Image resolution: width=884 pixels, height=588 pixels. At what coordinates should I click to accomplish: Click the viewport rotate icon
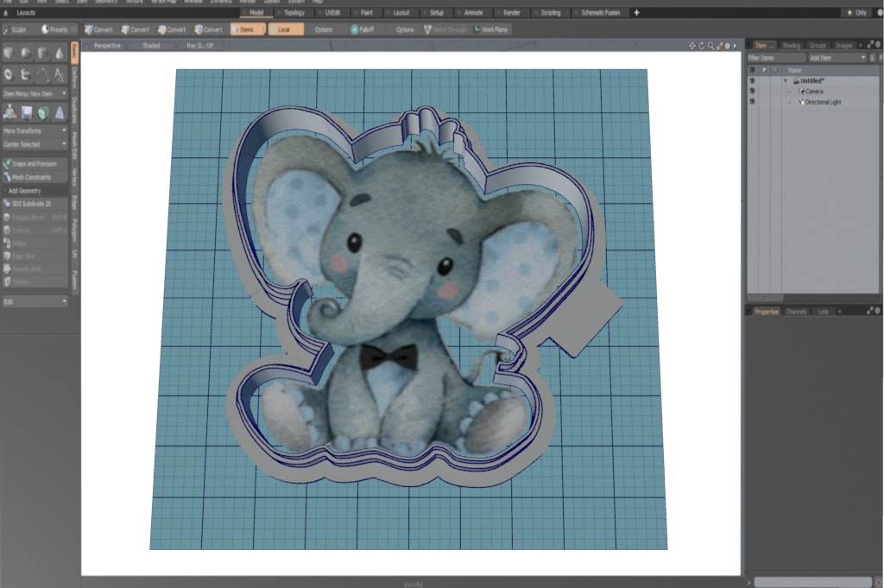[x=701, y=45]
